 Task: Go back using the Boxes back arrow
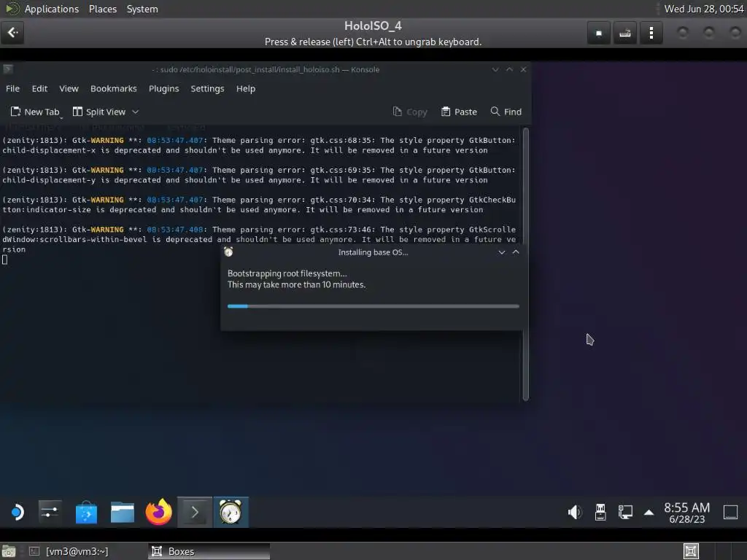point(12,32)
